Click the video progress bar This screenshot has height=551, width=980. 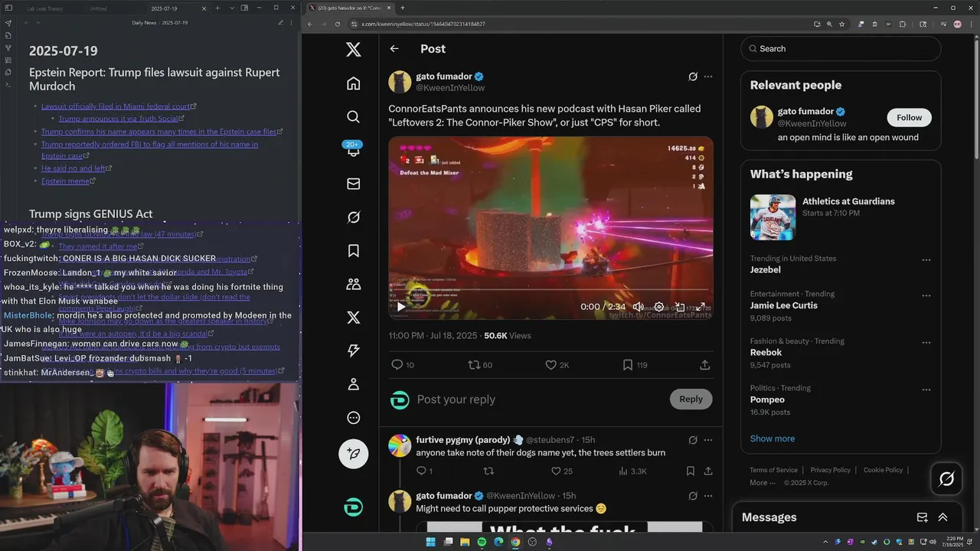[550, 290]
